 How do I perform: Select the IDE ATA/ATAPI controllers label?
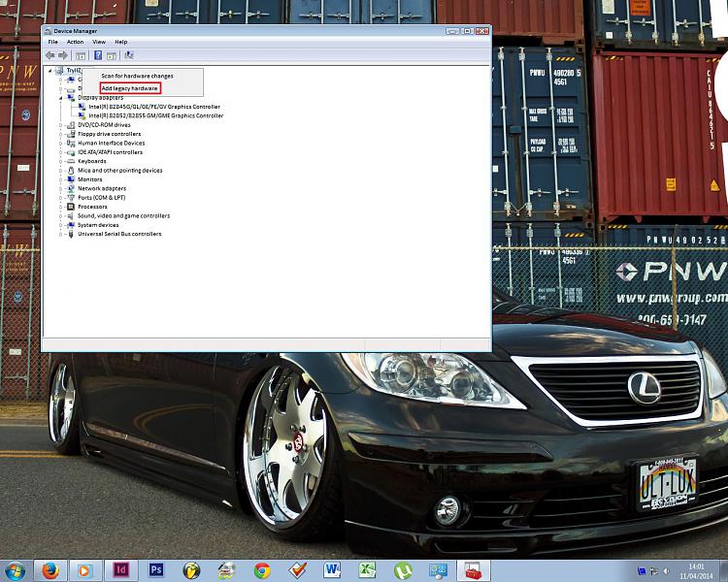pyautogui.click(x=110, y=152)
